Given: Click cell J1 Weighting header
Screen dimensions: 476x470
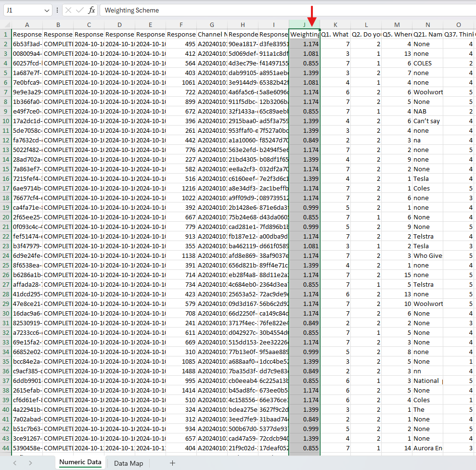Looking at the screenshot, I should [305, 35].
